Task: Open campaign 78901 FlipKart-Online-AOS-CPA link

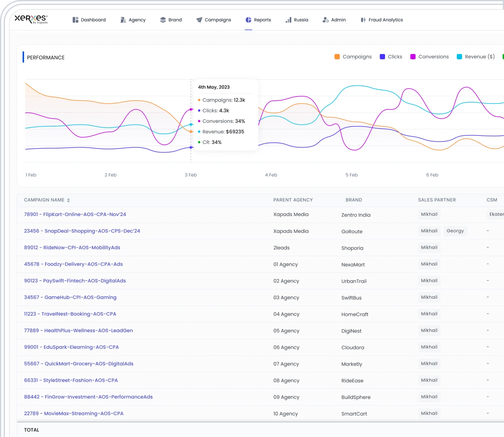Action: pyautogui.click(x=75, y=214)
